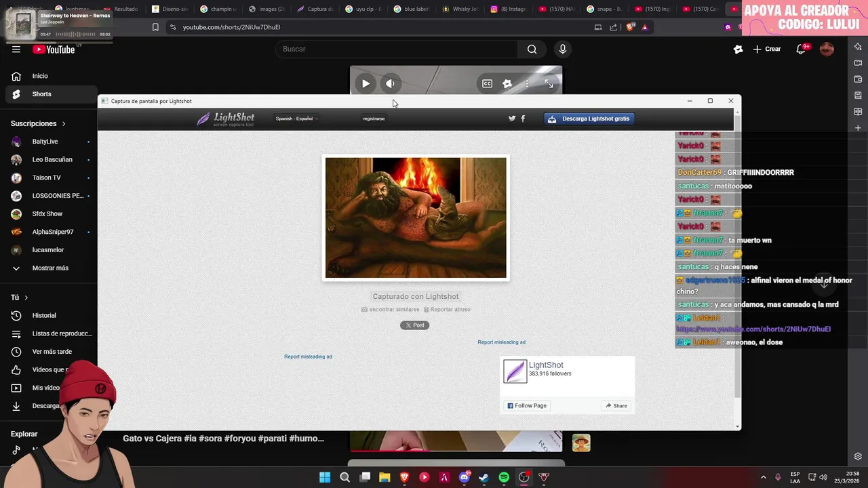Click encontrar similares link

tap(390, 310)
